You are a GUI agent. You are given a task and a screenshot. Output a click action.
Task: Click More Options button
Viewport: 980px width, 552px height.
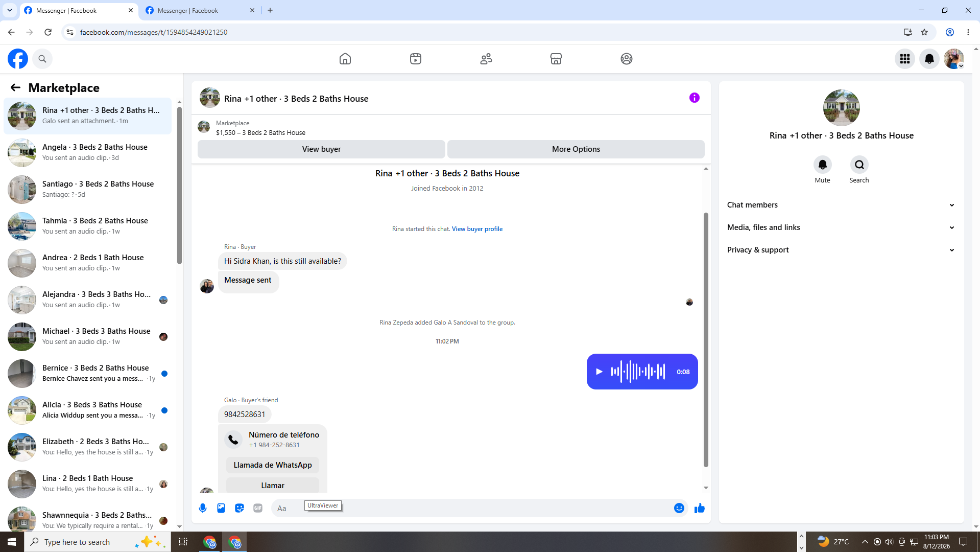[x=576, y=149]
